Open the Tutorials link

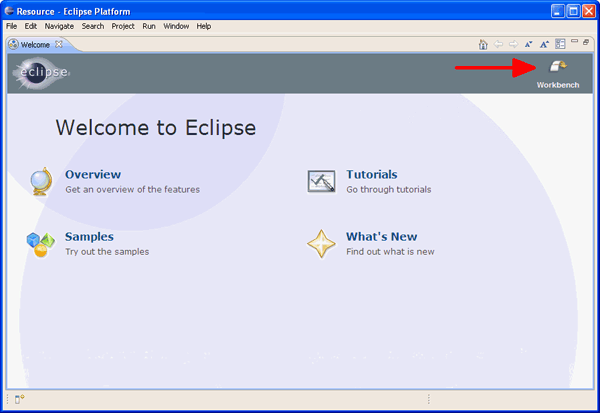pyautogui.click(x=372, y=175)
